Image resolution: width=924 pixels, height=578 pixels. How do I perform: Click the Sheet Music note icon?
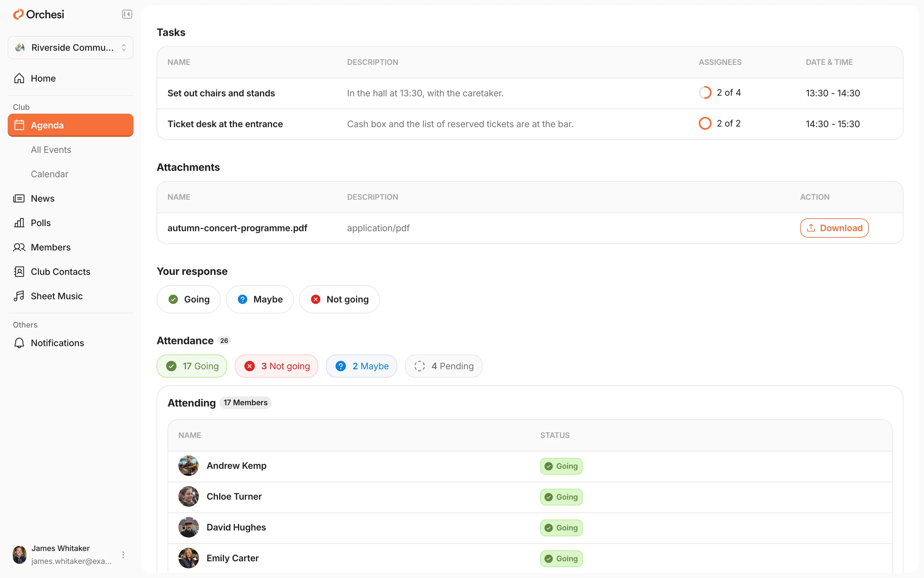click(19, 296)
